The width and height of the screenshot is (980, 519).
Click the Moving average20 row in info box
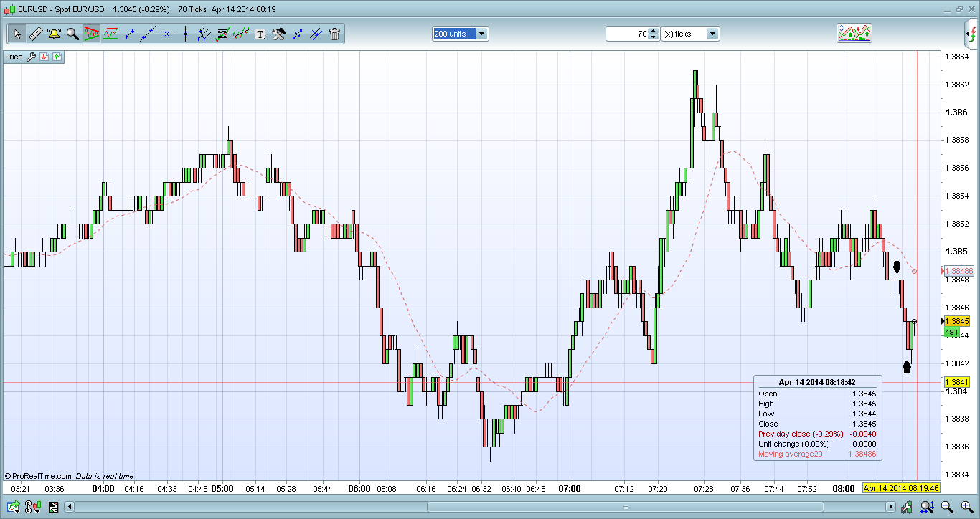point(817,454)
